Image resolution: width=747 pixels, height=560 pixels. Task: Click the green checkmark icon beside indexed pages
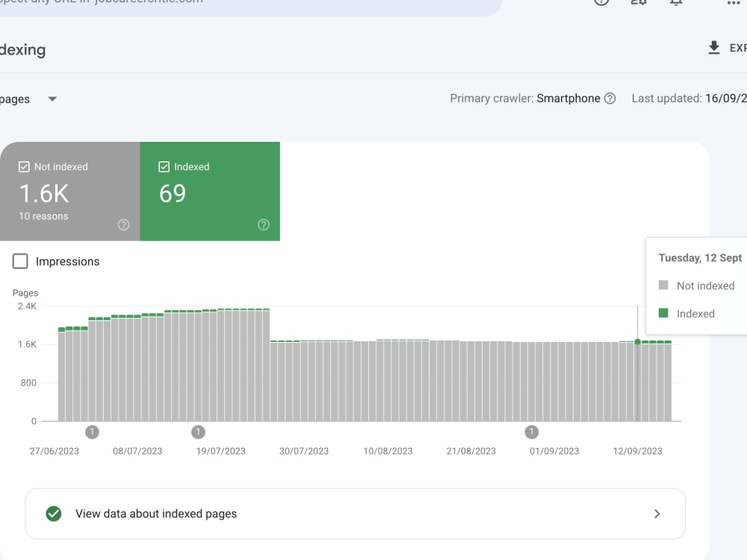[x=54, y=514]
